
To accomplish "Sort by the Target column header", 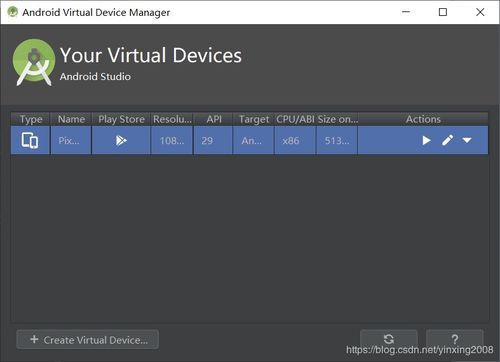I will pos(254,119).
